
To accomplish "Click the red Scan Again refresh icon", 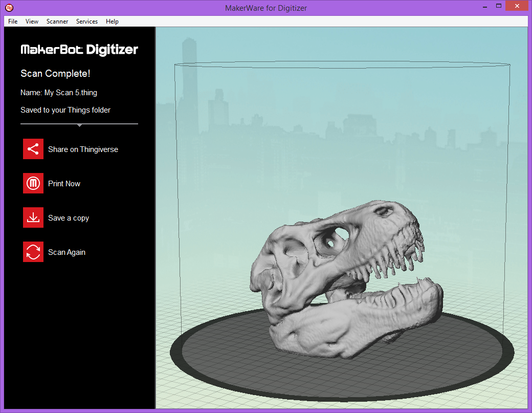I will coord(33,252).
